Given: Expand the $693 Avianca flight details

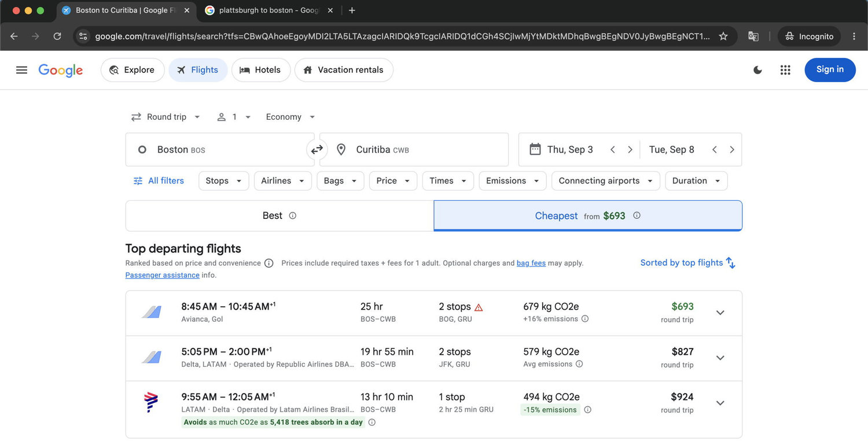Looking at the screenshot, I should tap(720, 313).
